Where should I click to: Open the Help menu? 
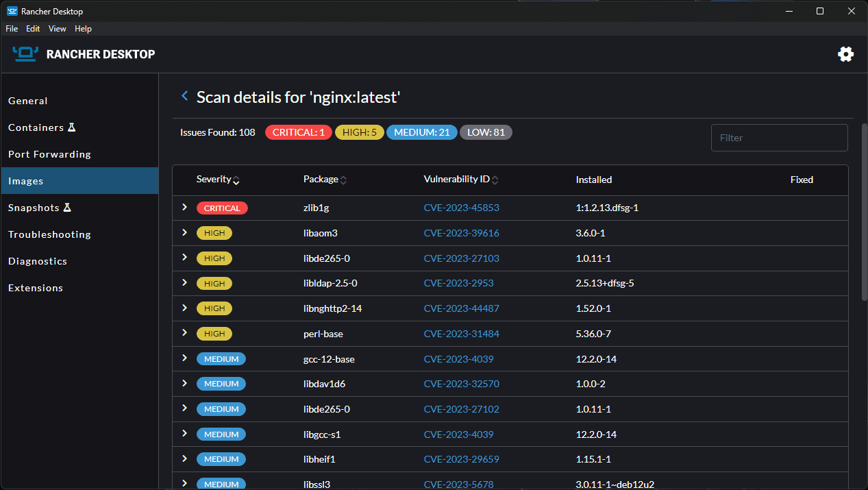pos(83,29)
